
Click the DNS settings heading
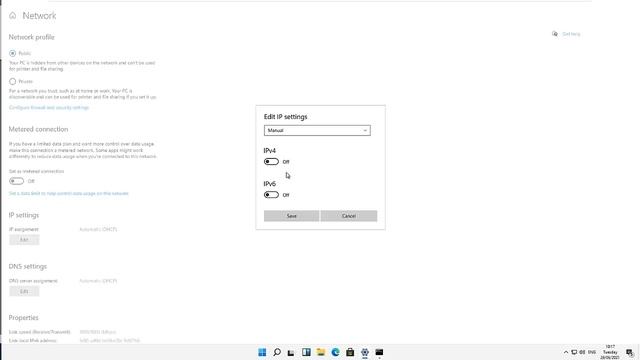click(28, 266)
